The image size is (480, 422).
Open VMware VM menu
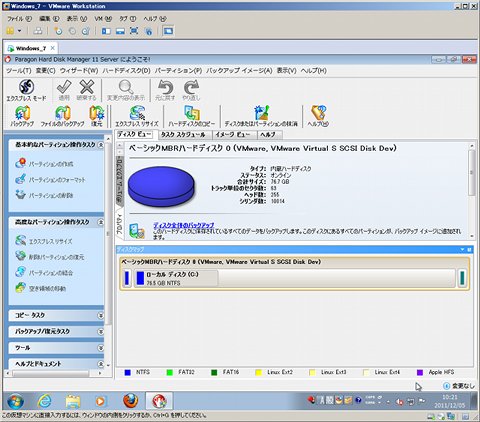click(x=103, y=19)
